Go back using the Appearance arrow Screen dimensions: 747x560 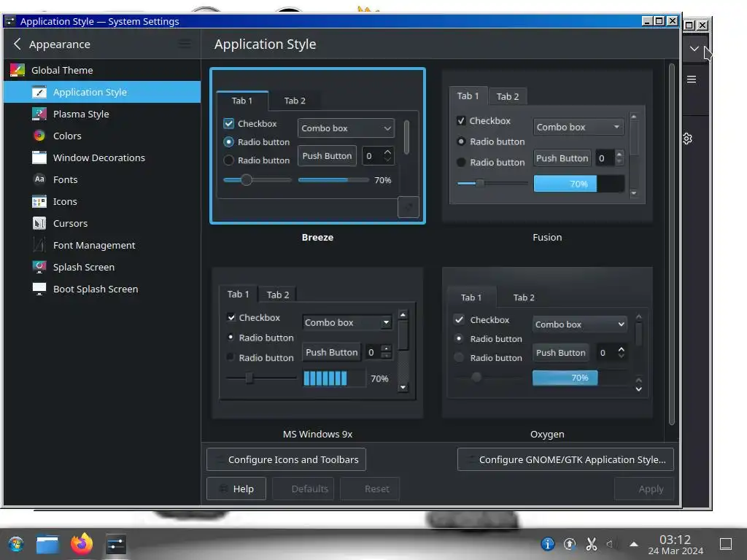point(18,44)
